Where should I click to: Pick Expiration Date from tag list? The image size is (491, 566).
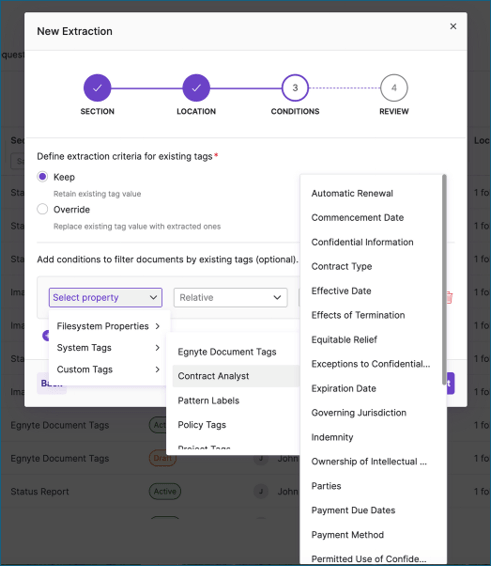point(344,388)
